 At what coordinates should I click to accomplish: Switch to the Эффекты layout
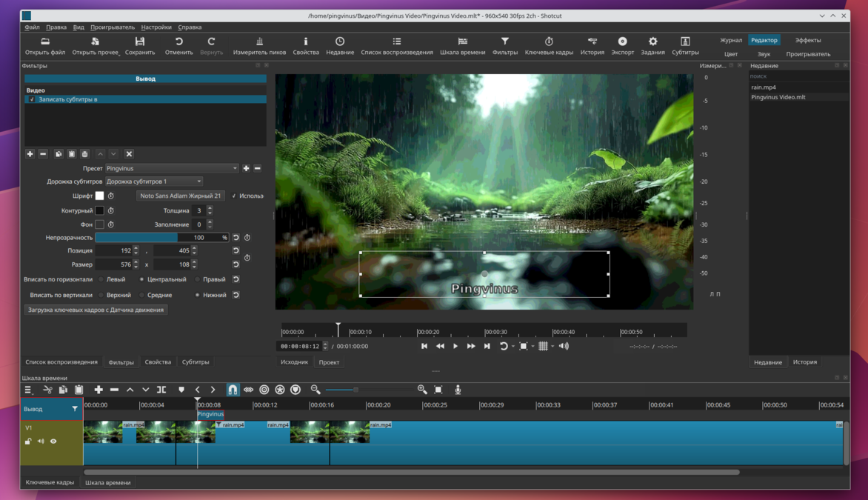point(808,41)
